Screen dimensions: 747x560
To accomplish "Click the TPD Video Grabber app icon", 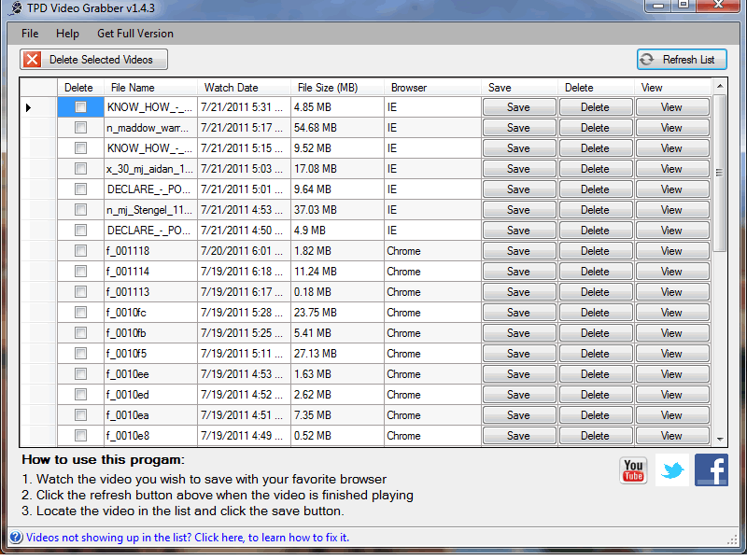I will click(x=16, y=7).
